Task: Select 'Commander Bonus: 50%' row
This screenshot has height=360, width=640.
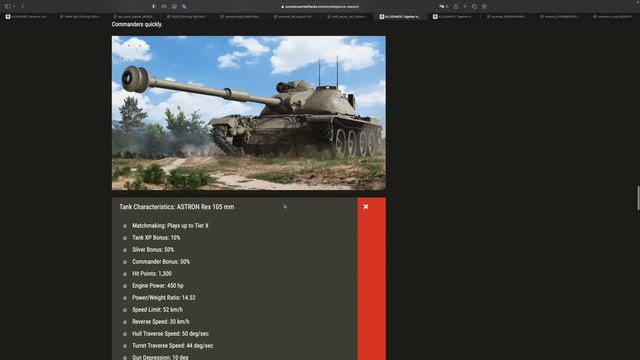Action: (x=161, y=262)
